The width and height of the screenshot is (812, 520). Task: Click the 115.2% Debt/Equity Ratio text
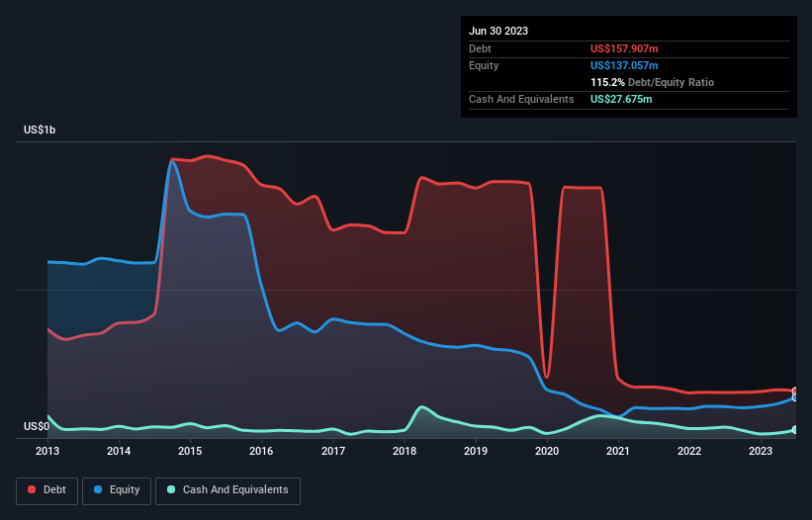tap(652, 82)
